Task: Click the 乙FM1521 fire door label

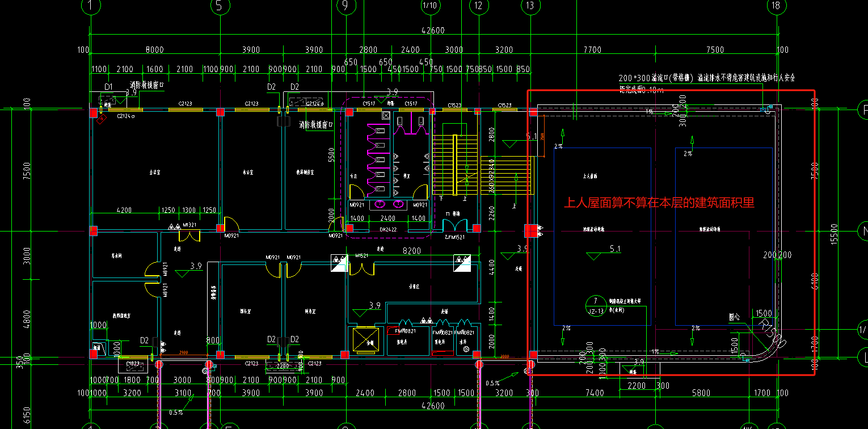Action: (x=454, y=237)
